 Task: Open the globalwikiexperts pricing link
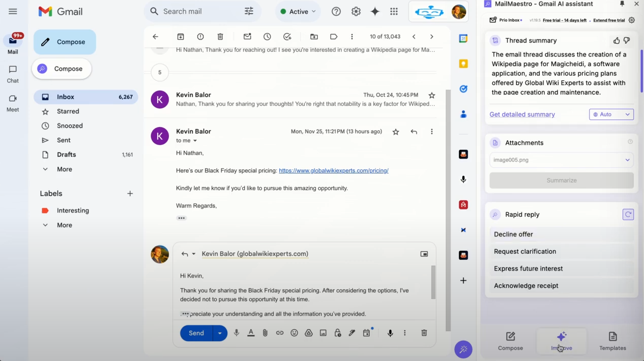tap(334, 171)
